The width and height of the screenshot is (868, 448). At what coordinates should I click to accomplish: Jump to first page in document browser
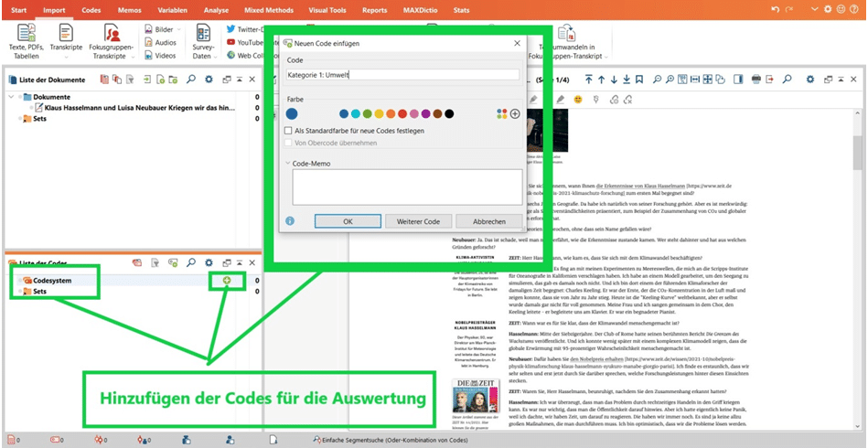pyautogui.click(x=589, y=80)
